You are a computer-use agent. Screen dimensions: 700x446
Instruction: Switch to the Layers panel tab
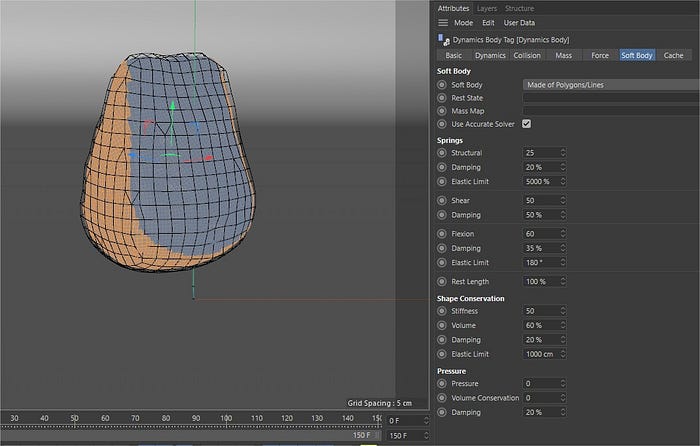(x=487, y=8)
